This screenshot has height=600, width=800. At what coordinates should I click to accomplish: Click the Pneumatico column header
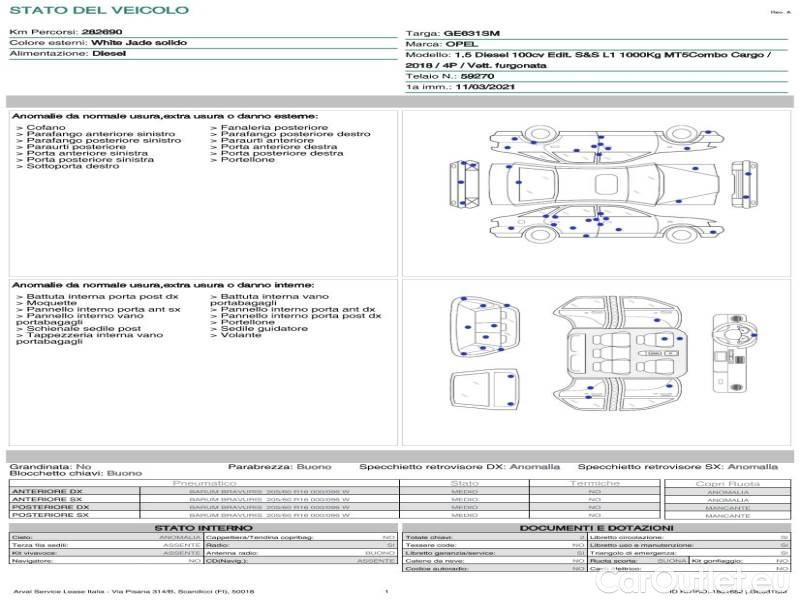pos(204,483)
